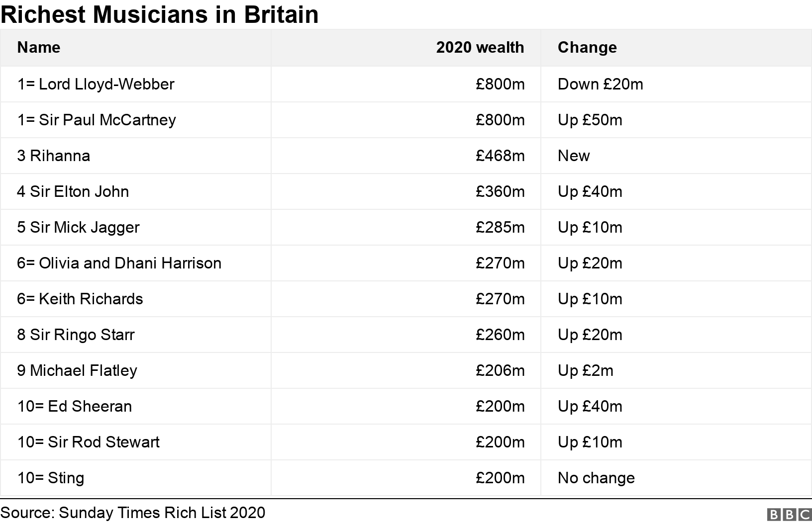Screen dimensions: 812x526
Task: Click Sir Mick Jagger's £285m wealth
Action: tap(500, 227)
